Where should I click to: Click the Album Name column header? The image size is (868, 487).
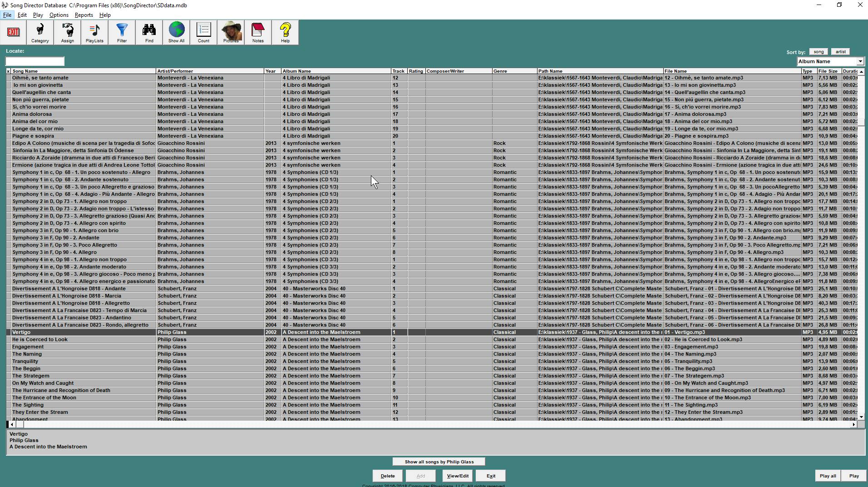pos(336,71)
